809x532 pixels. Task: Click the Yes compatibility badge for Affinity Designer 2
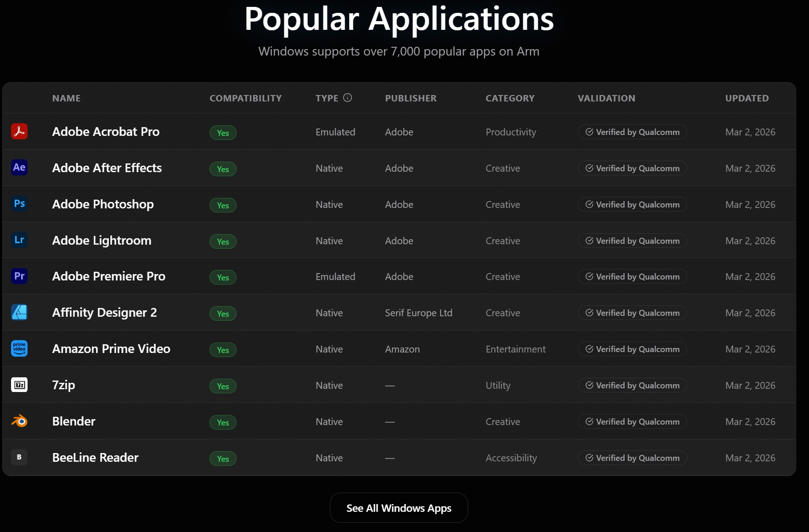click(x=223, y=314)
